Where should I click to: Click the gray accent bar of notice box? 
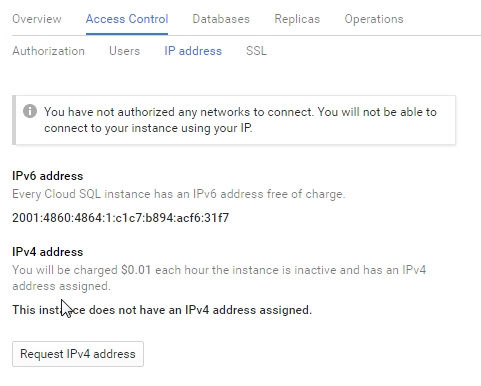point(14,120)
